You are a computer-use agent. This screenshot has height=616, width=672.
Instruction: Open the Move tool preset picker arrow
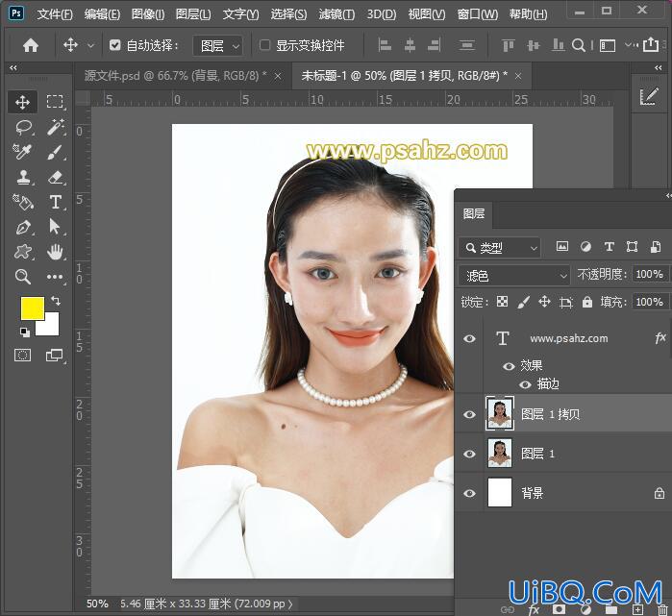[91, 45]
